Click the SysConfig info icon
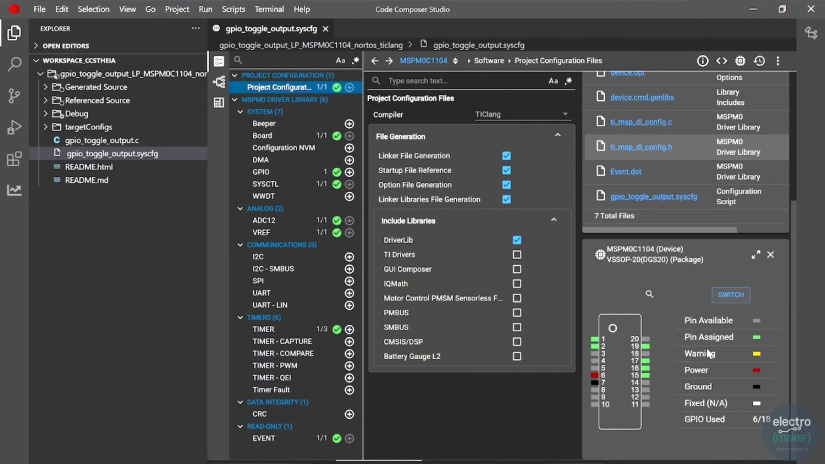 (702, 61)
